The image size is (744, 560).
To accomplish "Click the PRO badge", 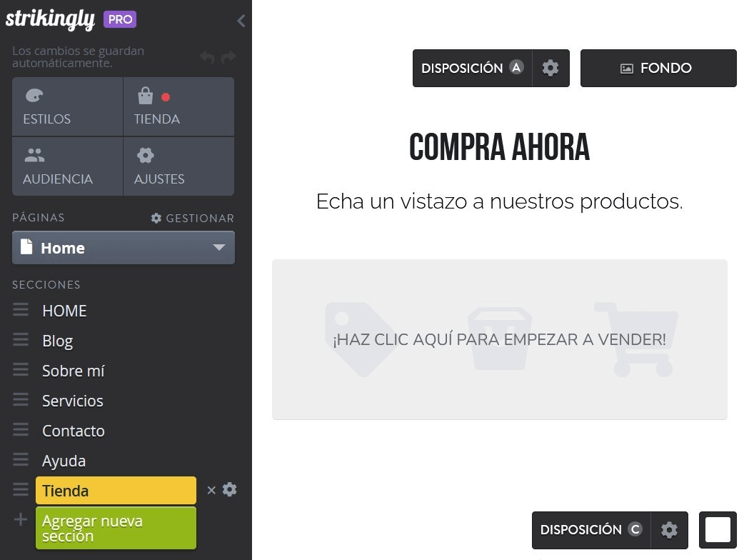I will coord(120,19).
